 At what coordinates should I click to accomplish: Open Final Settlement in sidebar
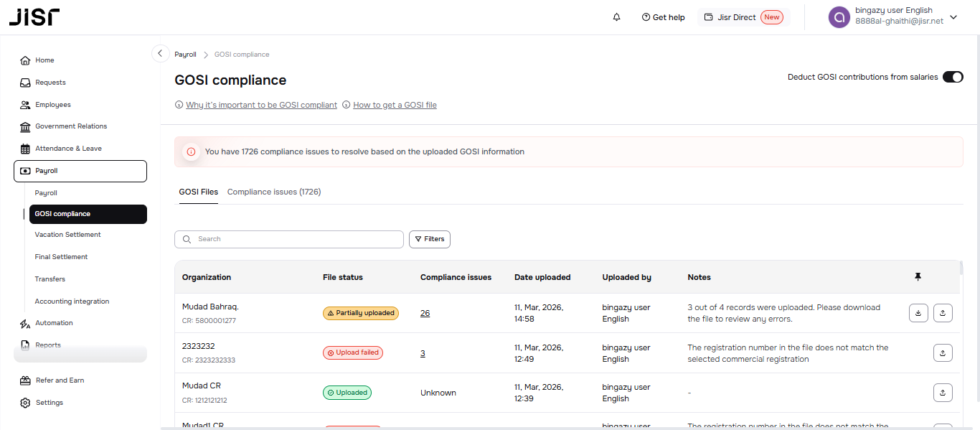click(61, 257)
